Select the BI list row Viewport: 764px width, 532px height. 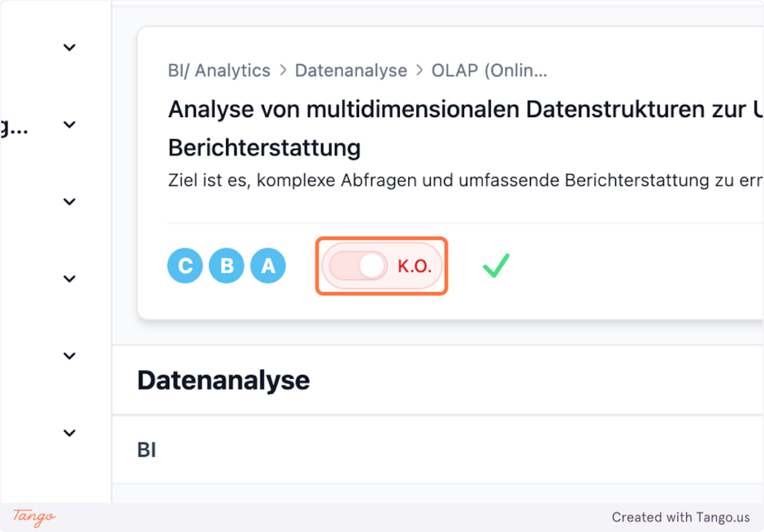pyautogui.click(x=147, y=450)
